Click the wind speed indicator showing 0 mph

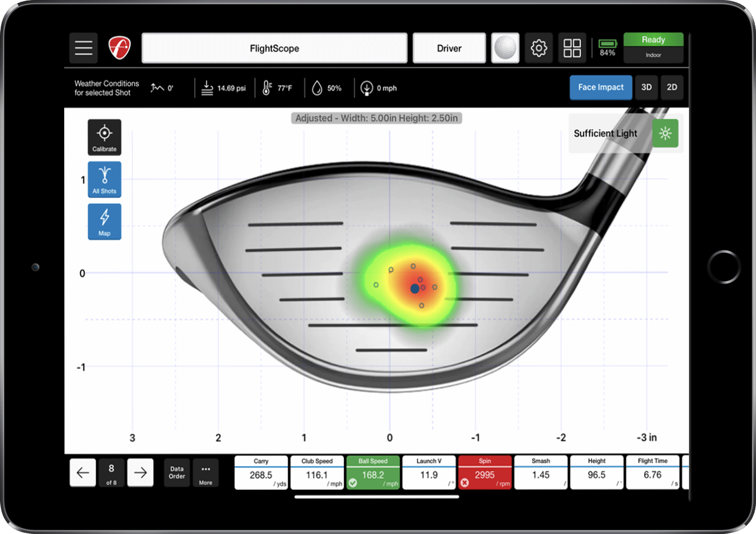pos(378,88)
